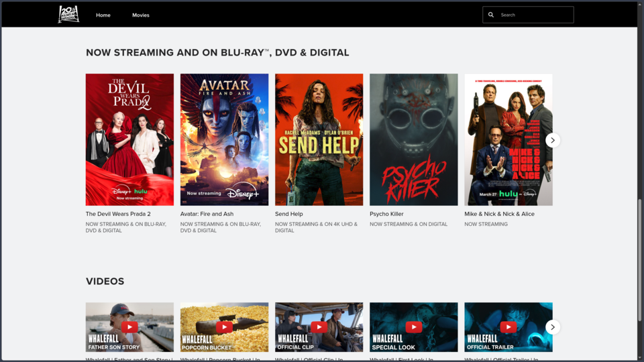This screenshot has height=362, width=644.
Task: Select the Psycho Killer movie poster
Action: tap(414, 139)
